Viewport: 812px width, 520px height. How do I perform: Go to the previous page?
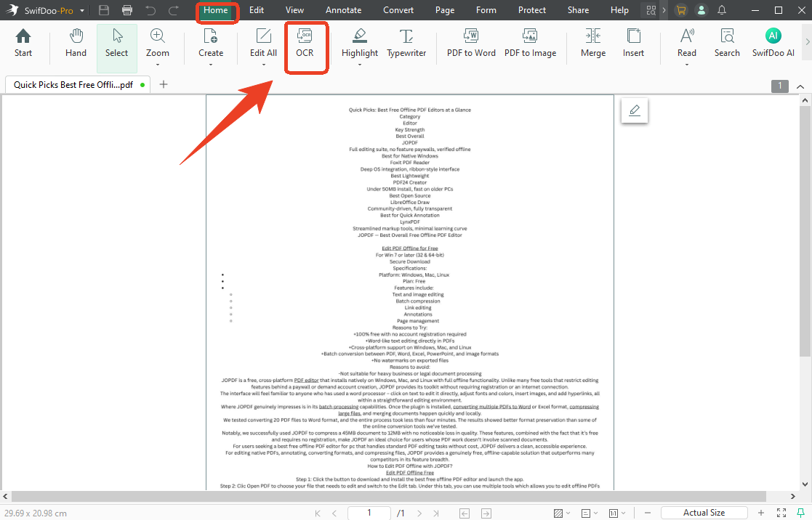(334, 513)
